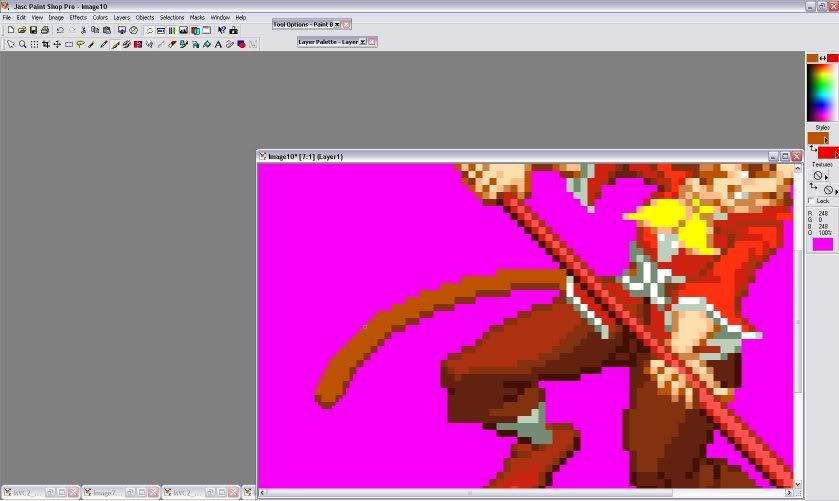This screenshot has width=839, height=501.
Task: Open the background style flyout arrow
Action: pos(837,155)
